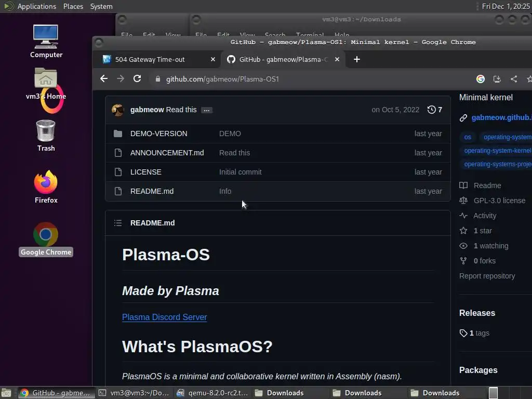Viewport: 532px width, 399px height.
Task: Click the README.md heading in readme panel
Action: pyautogui.click(x=152, y=223)
